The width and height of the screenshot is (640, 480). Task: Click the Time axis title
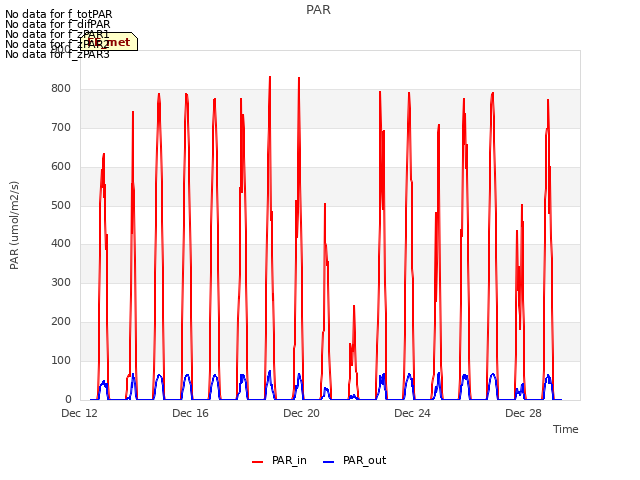tap(566, 429)
